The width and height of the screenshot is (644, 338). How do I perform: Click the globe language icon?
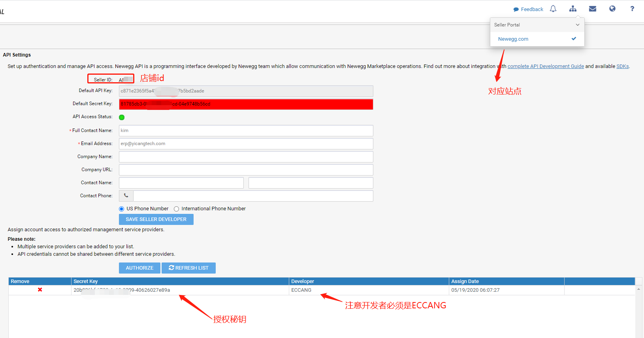click(x=612, y=9)
